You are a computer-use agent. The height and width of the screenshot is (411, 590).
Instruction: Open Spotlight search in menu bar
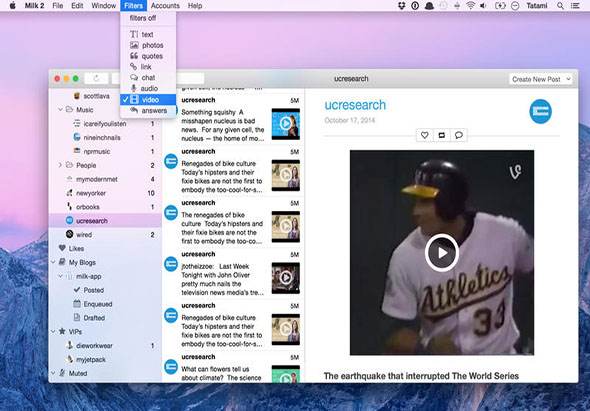(560, 6)
